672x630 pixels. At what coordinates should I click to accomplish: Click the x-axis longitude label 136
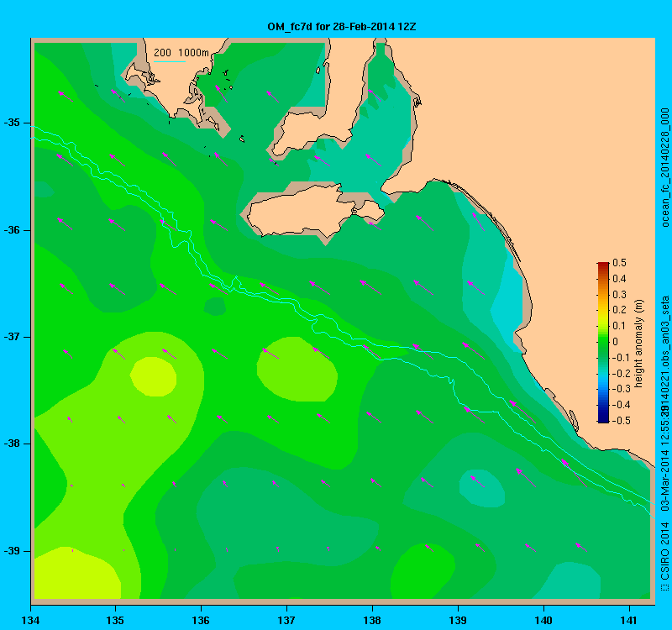[x=201, y=620]
